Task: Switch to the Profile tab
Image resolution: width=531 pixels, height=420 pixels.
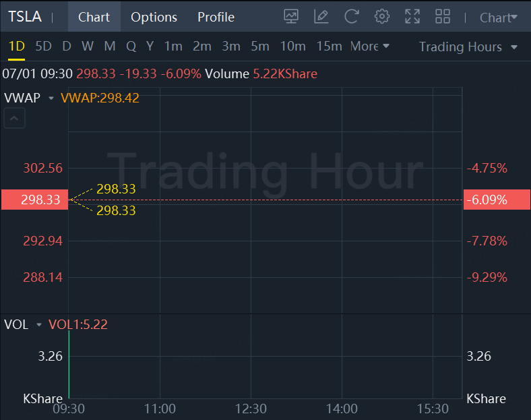Action: coord(216,17)
